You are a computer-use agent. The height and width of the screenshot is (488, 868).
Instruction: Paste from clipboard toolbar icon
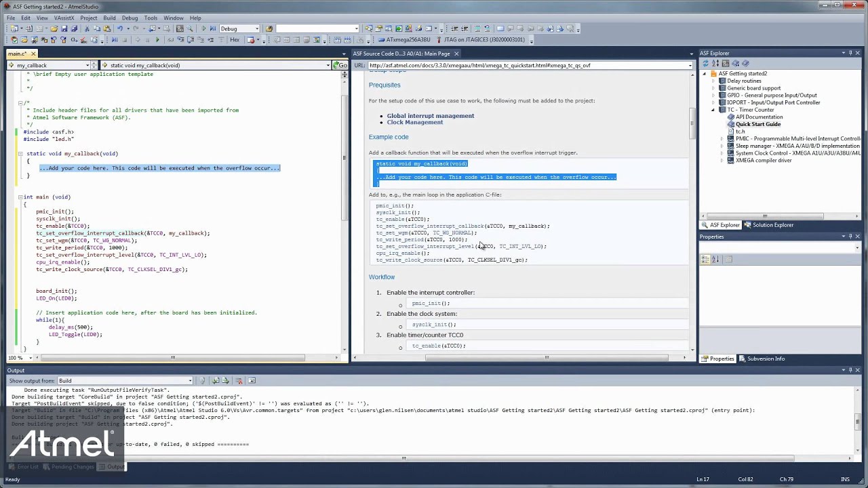[106, 28]
